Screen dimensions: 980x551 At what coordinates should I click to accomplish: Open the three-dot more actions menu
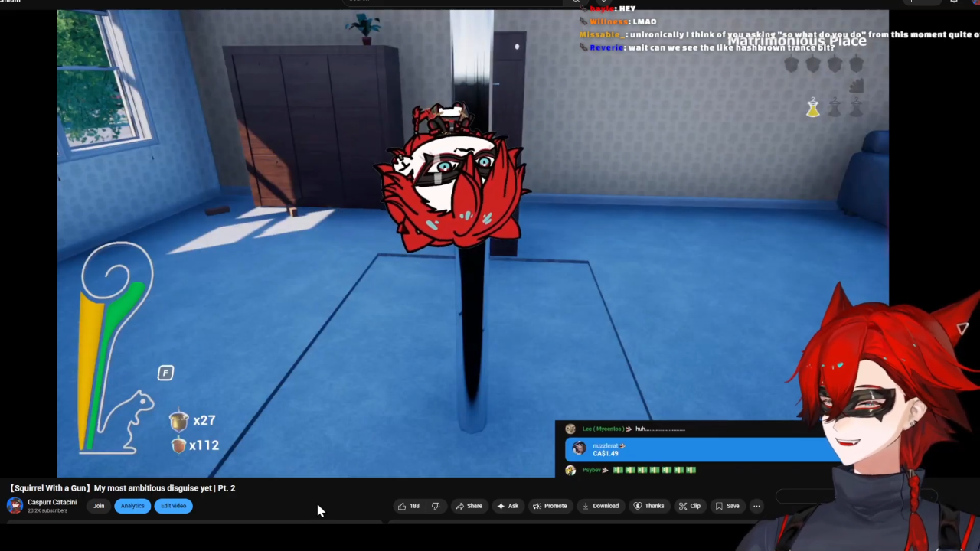pos(756,506)
